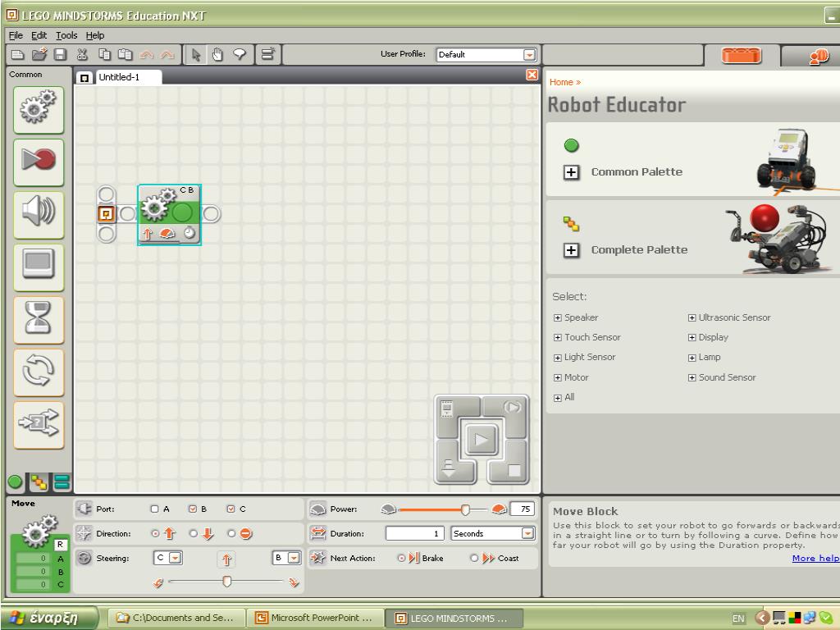This screenshot has height=630, width=840.
Task: Click the Power slider handle
Action: pos(466,509)
